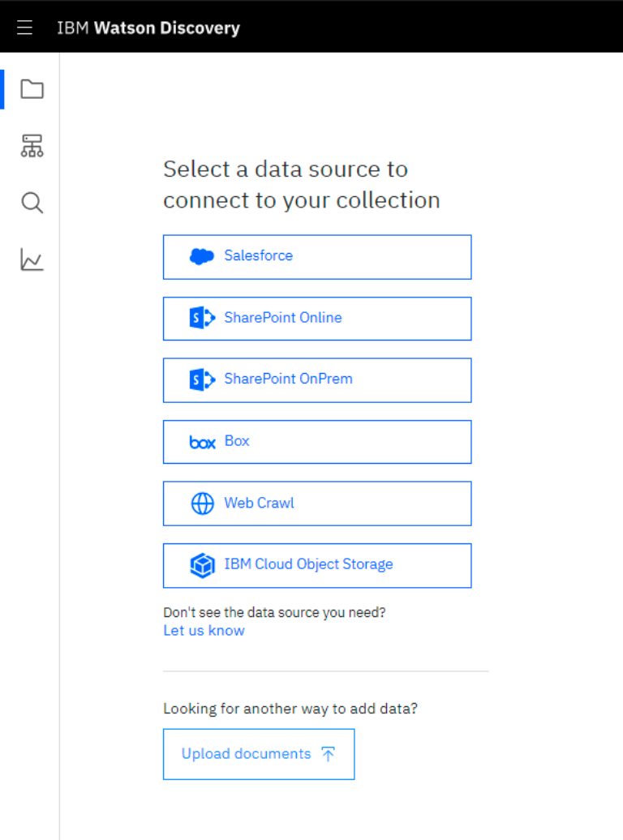Click the Upload documents button
This screenshot has width=623, height=840.
point(259,754)
